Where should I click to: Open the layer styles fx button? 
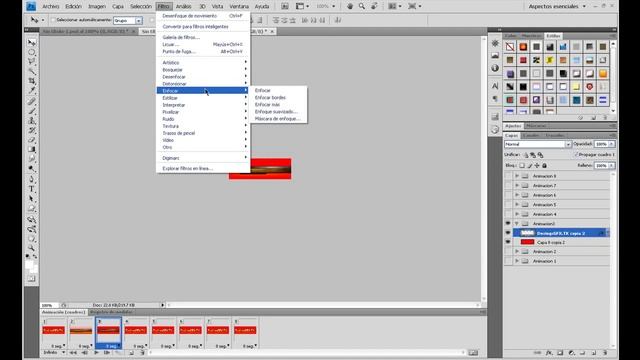click(549, 353)
